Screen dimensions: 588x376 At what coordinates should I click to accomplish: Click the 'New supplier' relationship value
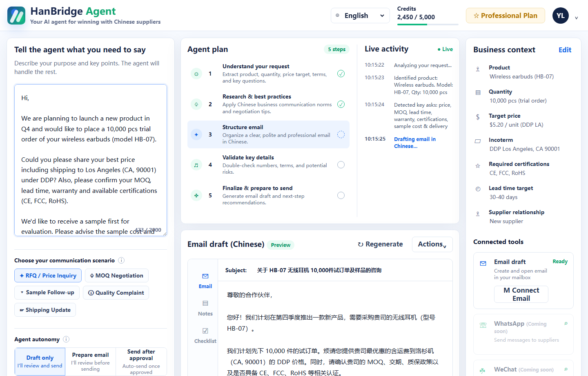pyautogui.click(x=506, y=221)
